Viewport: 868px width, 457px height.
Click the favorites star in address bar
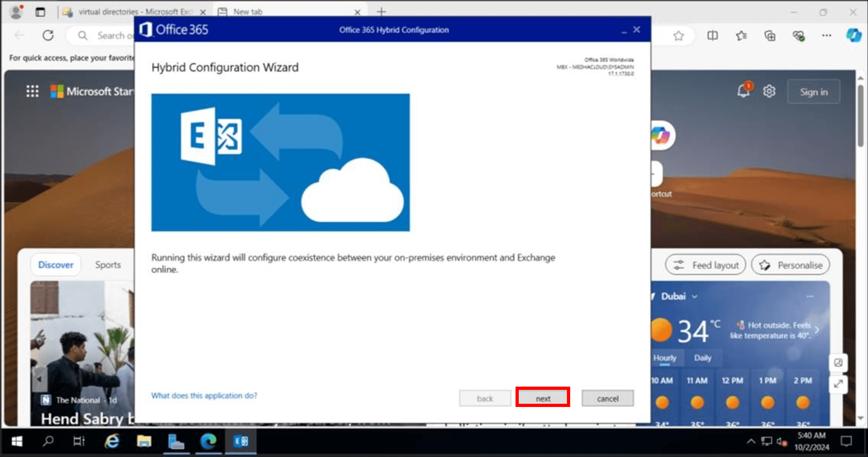pos(678,36)
